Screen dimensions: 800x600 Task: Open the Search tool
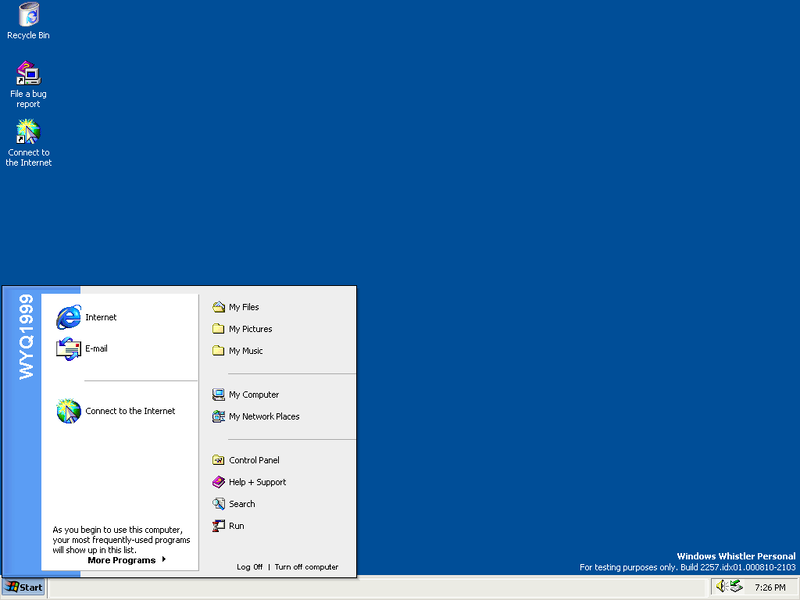tap(243, 504)
